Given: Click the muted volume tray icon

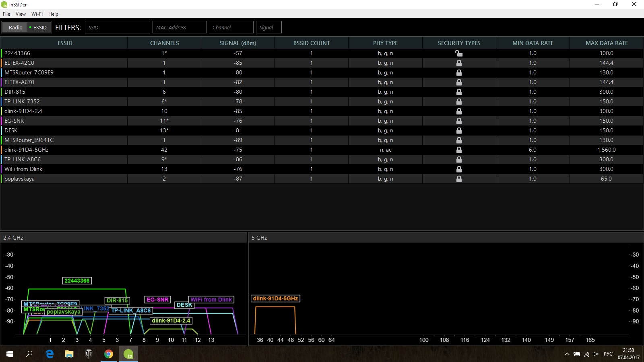Looking at the screenshot, I should click(596, 354).
